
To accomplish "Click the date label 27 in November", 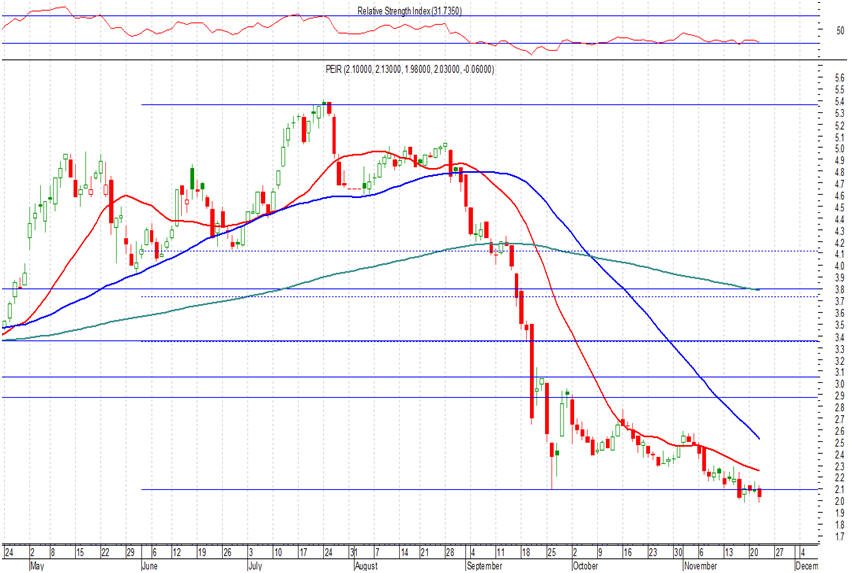I will coord(779,552).
